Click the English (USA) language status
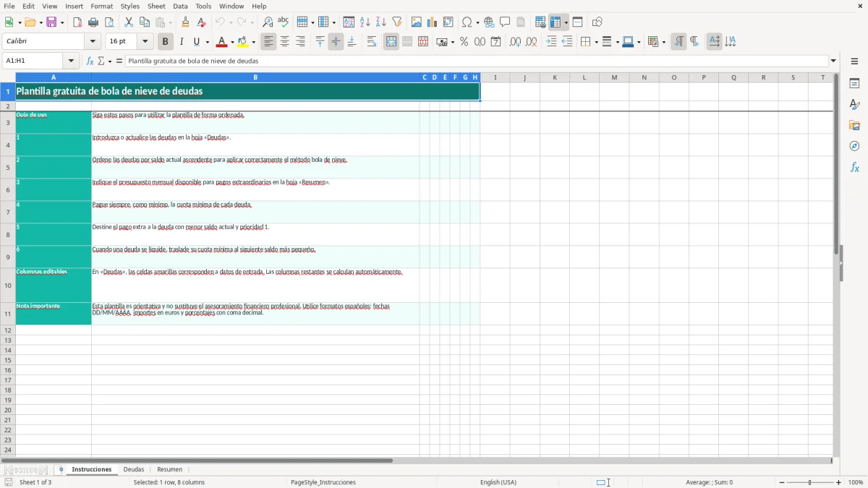This screenshot has height=488, width=868. coord(498,482)
